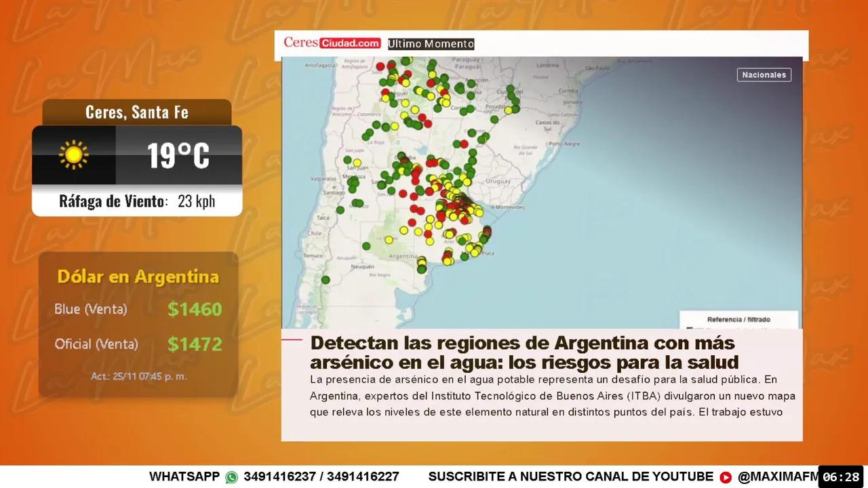Click the Act.: 25/11 update timestamp
868x488 pixels.
[139, 376]
